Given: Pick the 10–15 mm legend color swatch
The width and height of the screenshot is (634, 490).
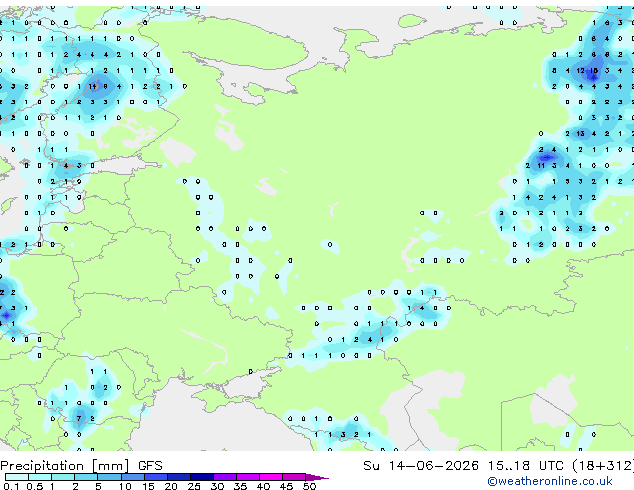Looking at the screenshot, I should point(133,477).
